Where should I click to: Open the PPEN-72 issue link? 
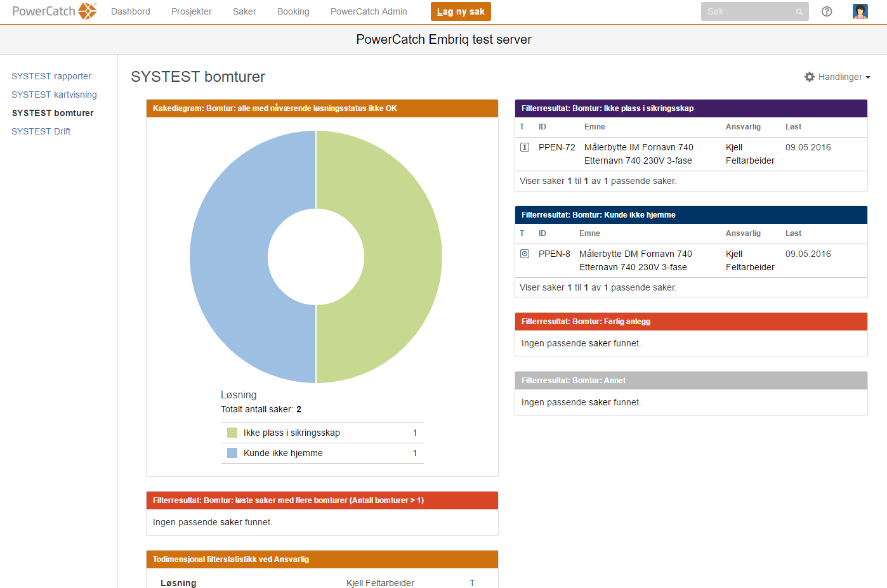pos(556,147)
